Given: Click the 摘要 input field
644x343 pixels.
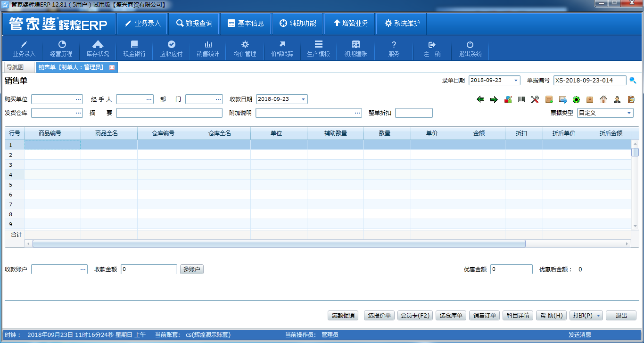Looking at the screenshot, I should (169, 113).
